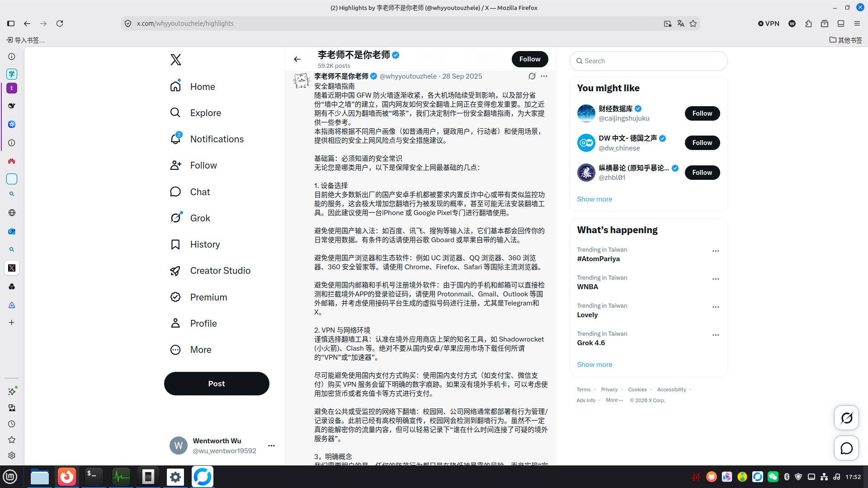The image size is (868, 488).
Task: Open the Firefox extensions puzzle icon
Action: 808,23
